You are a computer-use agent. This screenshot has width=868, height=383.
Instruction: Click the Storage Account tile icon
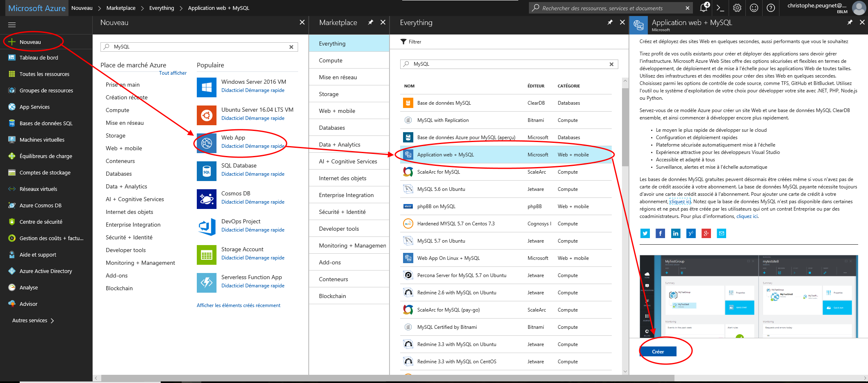207,255
